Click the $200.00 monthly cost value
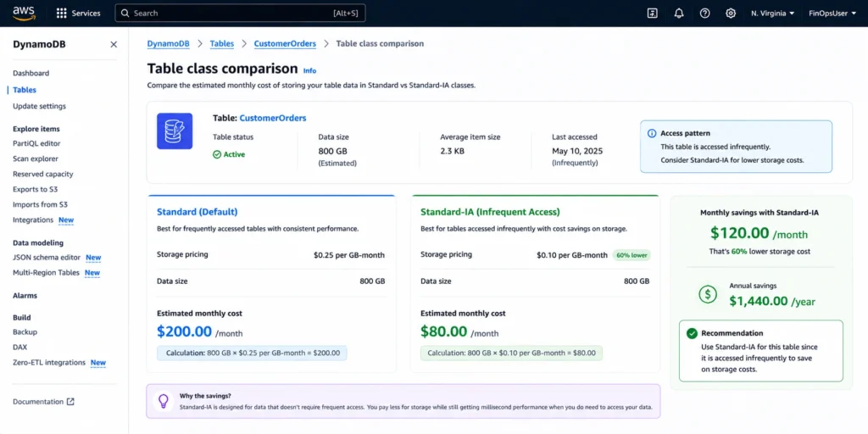868x434 pixels. pyautogui.click(x=184, y=331)
